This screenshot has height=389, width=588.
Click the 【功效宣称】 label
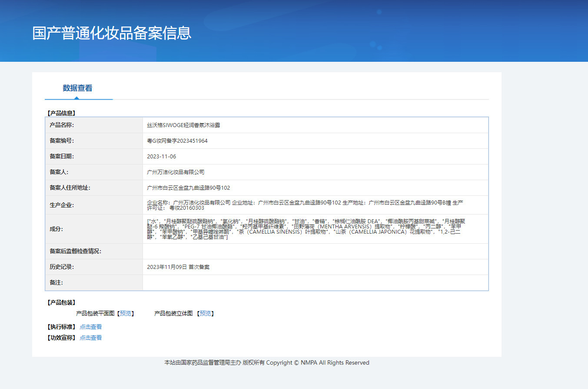[x=61, y=338]
